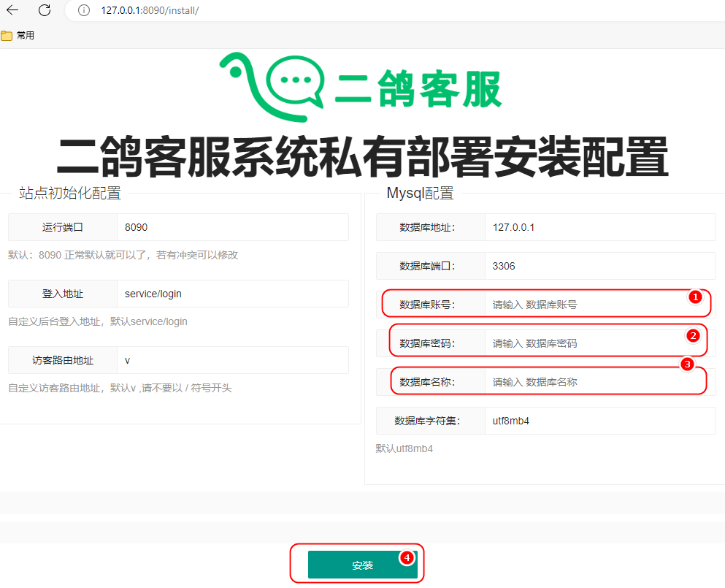Focus the 数据库账号 input field

pos(584,305)
